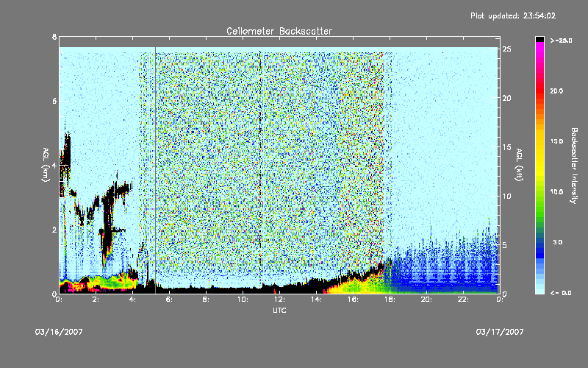Click the "8:" UTC hour tick label
The image size is (588, 368).
207,300
